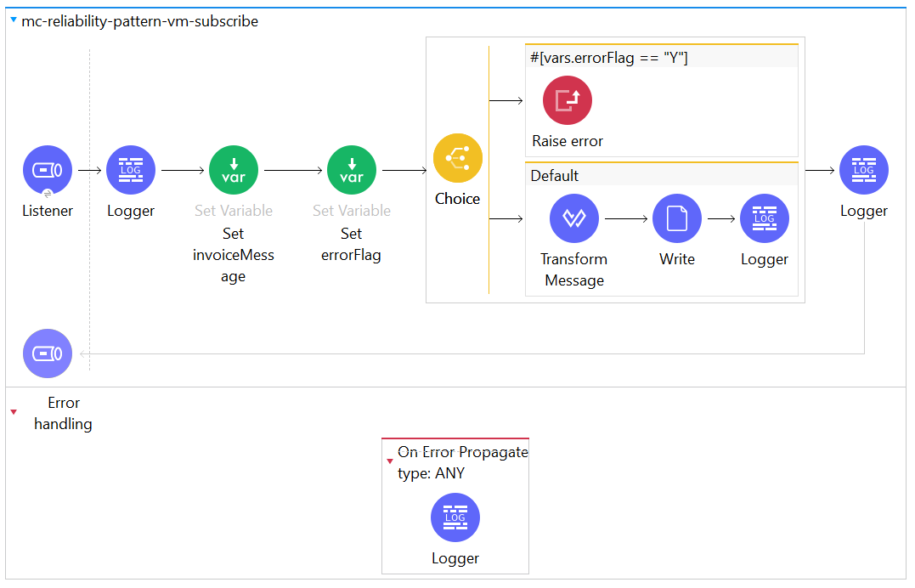This screenshot has height=588, width=915.
Task: Click the Error handling label
Action: pos(63,413)
